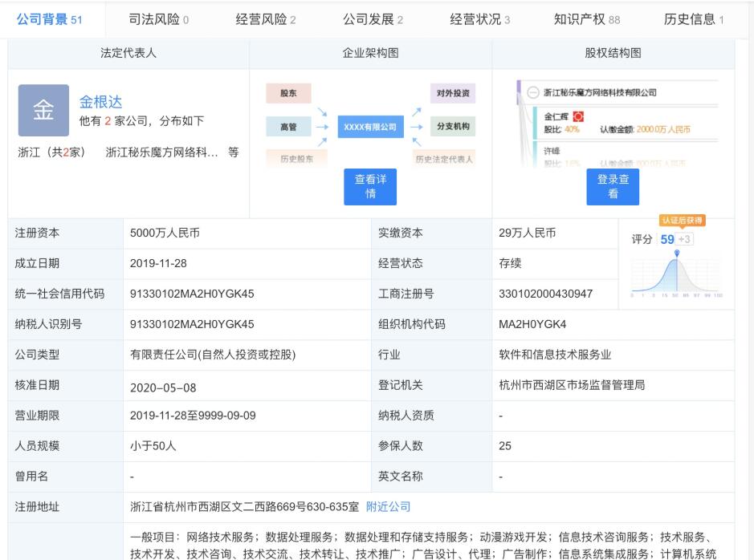Select approval date 2020-05-08
This screenshot has height=560, width=754.
(163, 388)
